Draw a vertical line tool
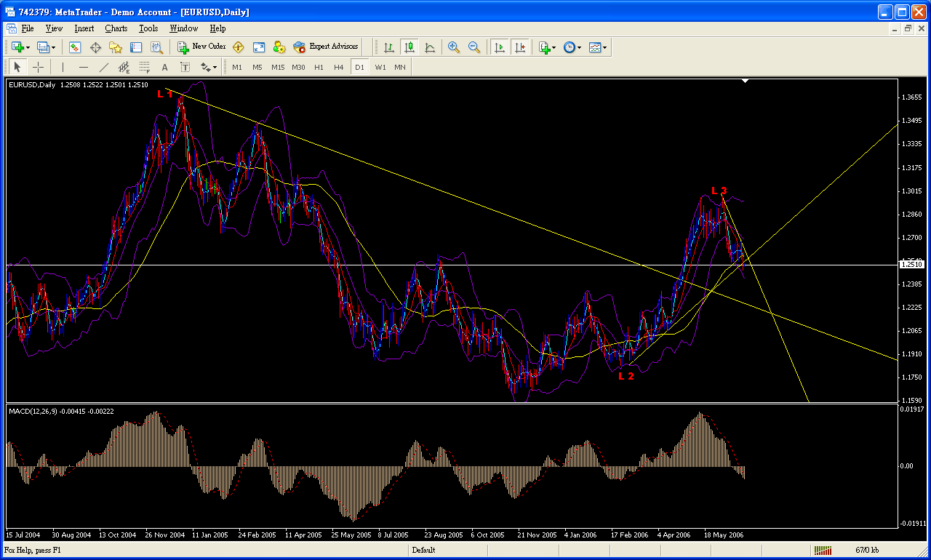This screenshot has height=560, width=931. pyautogui.click(x=63, y=67)
